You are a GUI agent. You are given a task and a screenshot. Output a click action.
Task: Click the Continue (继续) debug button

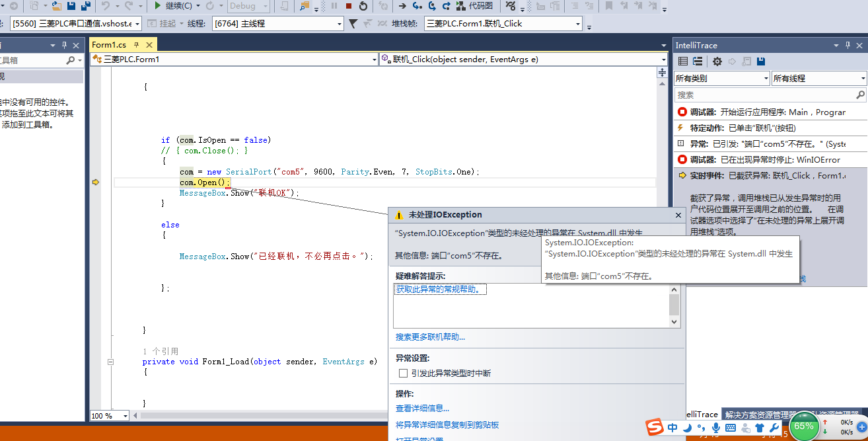click(x=173, y=6)
